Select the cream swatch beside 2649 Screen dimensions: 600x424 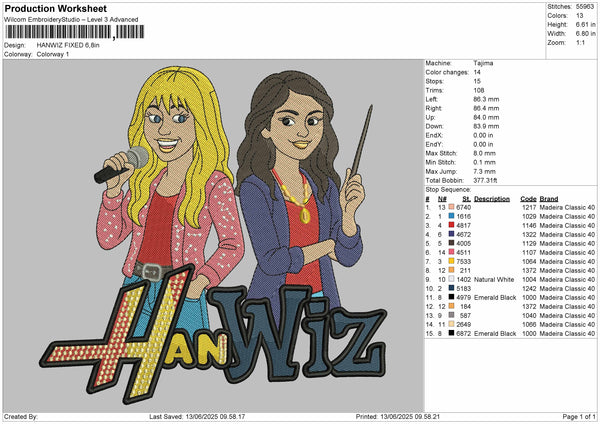tap(451, 324)
